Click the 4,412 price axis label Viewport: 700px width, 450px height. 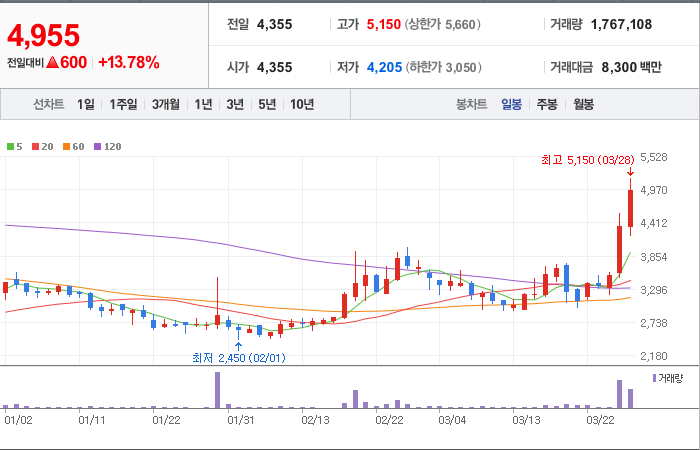tap(654, 223)
